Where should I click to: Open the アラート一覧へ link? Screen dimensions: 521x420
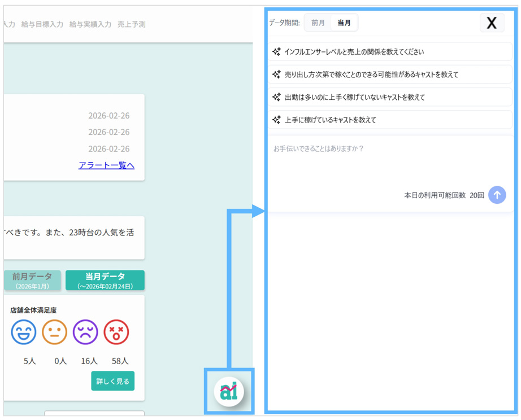pos(106,165)
